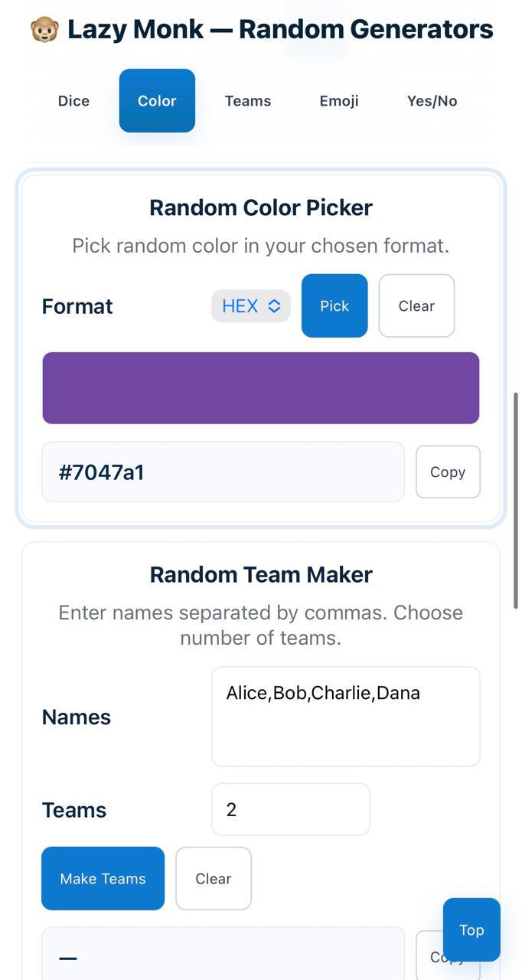The width and height of the screenshot is (522, 980).
Task: Open the HEX format dropdown
Action: [x=251, y=306]
